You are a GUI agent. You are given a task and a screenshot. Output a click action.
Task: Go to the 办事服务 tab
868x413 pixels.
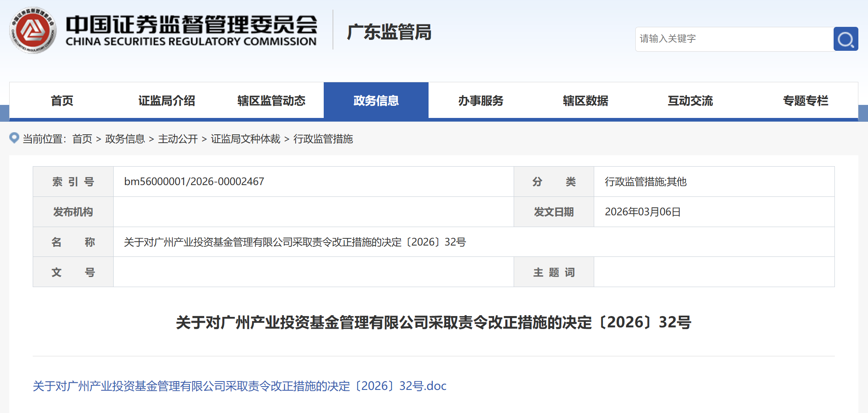(481, 101)
